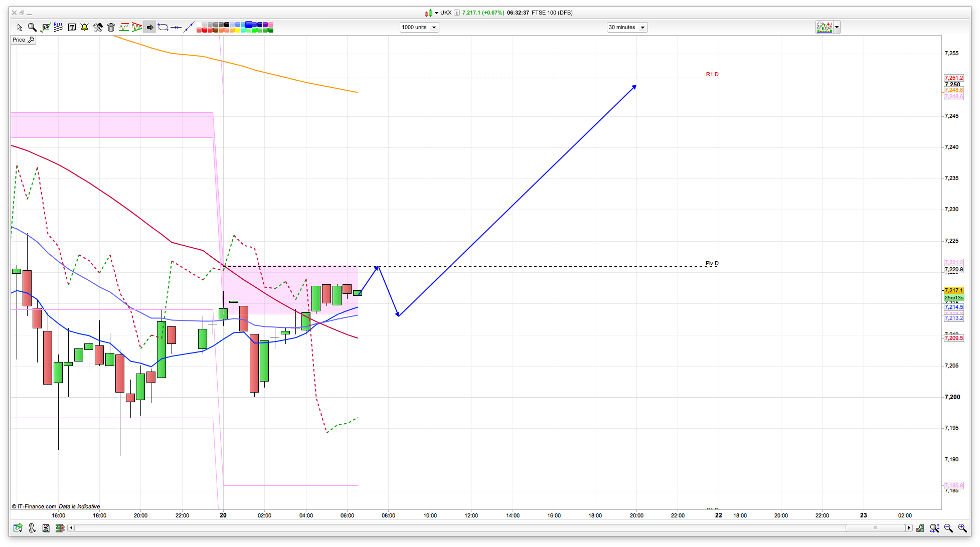Open the 30 minutes timeframe dropdown
The width and height of the screenshot is (980, 547).
pos(627,27)
